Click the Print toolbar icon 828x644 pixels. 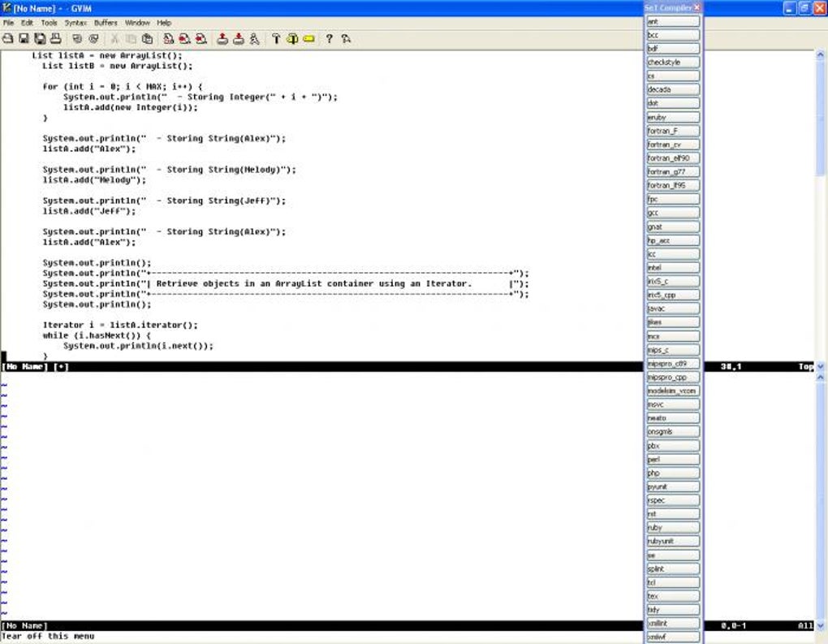[55, 38]
